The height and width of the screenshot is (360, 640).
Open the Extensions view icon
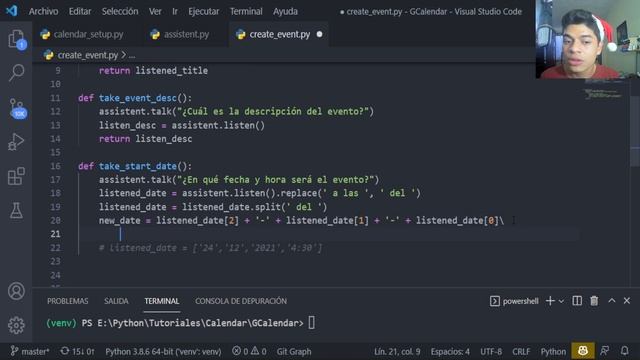coord(16,176)
